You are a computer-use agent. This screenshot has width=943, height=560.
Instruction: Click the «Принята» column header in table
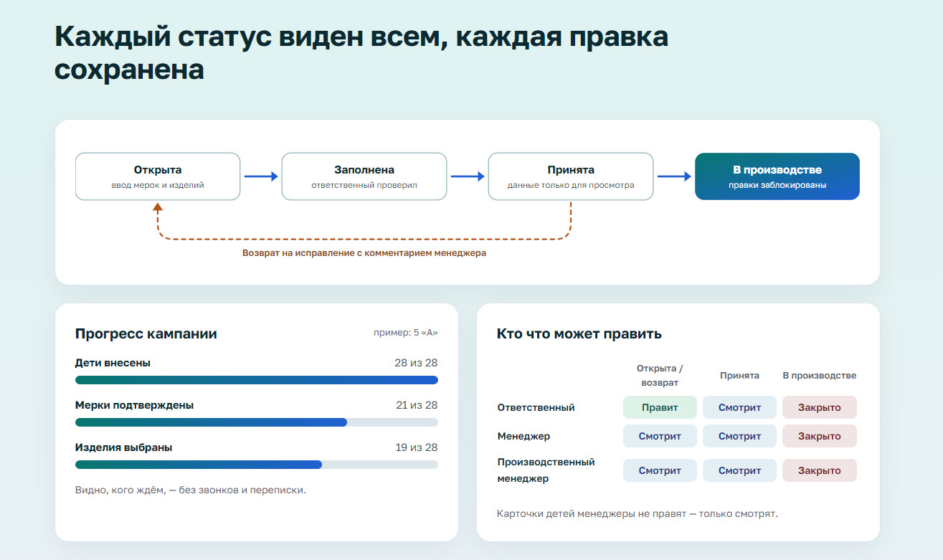coord(739,376)
